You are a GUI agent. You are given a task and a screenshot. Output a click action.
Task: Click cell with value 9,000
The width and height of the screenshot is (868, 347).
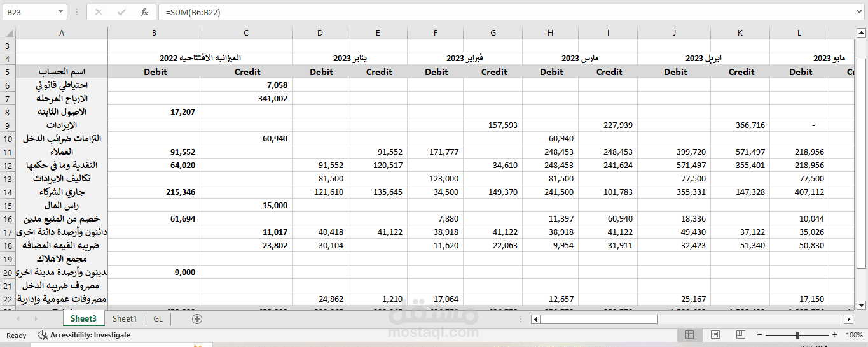coord(154,272)
